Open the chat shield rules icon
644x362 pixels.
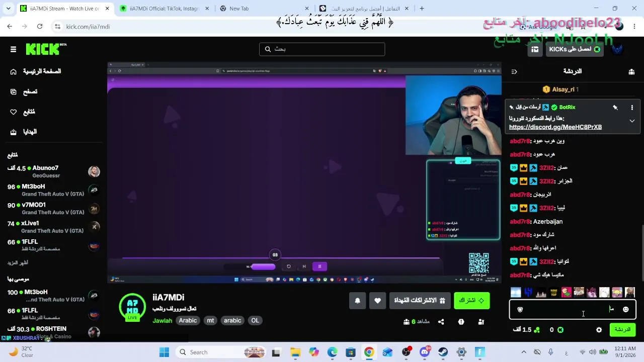click(x=520, y=310)
